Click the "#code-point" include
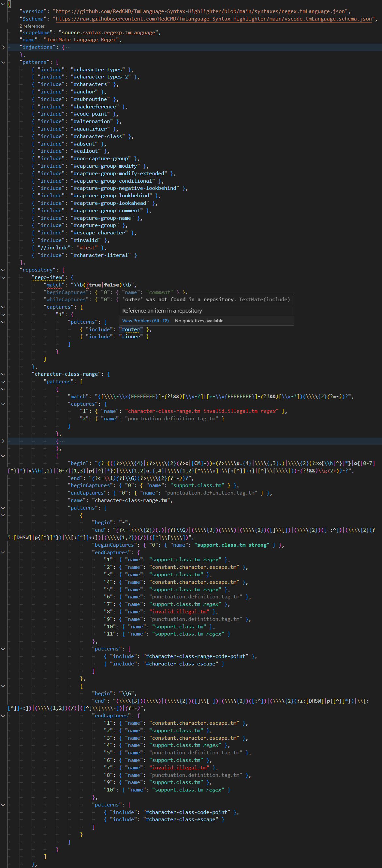Screen dimensions: 382x868 pyautogui.click(x=90, y=114)
